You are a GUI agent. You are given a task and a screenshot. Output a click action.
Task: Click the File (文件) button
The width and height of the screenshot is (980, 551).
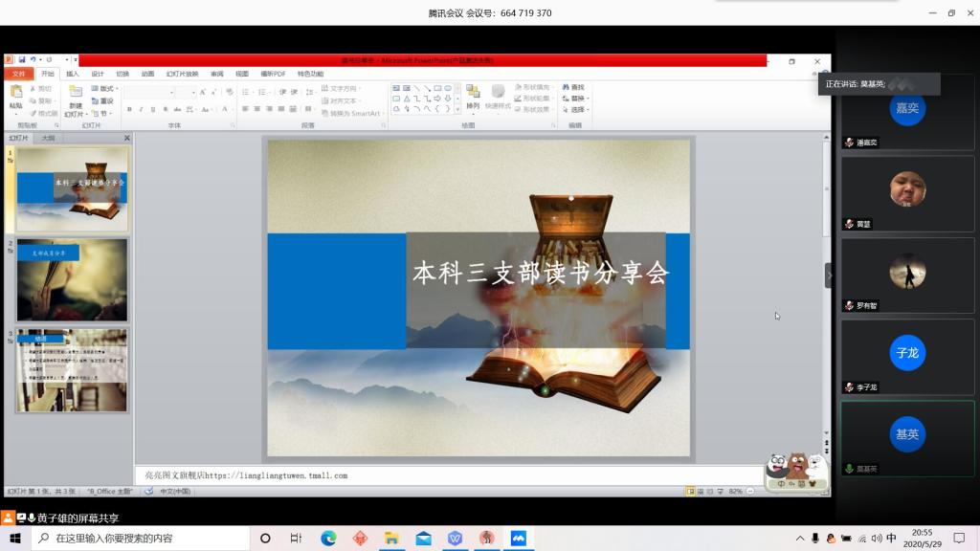[x=18, y=74]
